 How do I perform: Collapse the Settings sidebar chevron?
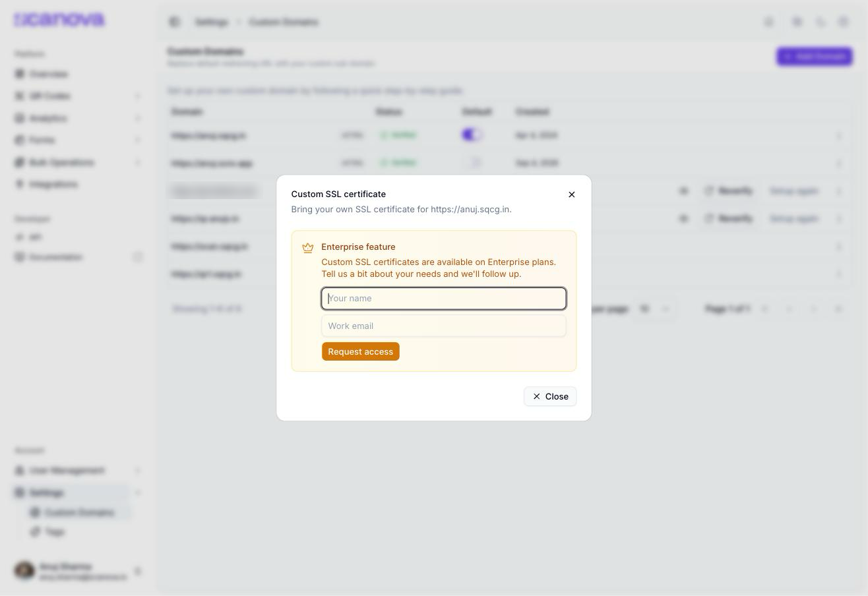(138, 492)
